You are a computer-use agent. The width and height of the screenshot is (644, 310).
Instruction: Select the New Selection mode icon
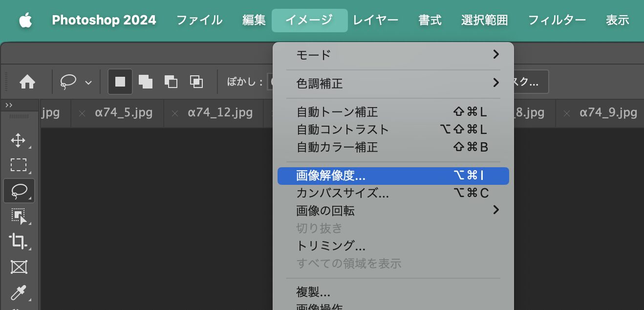(120, 82)
